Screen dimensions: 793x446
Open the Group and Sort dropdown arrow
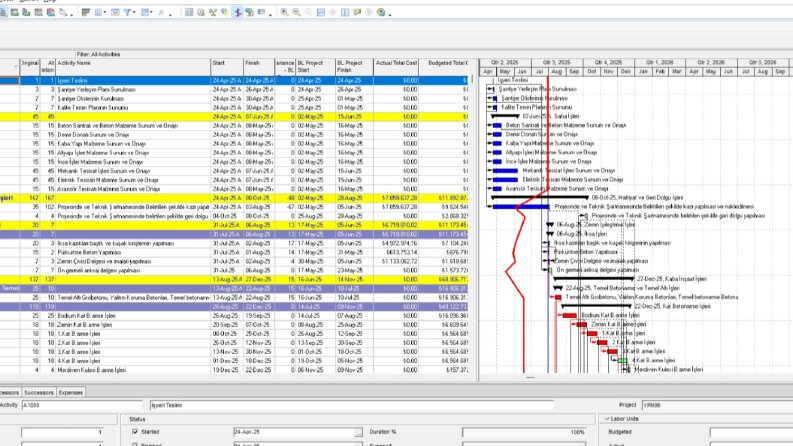(x=152, y=13)
